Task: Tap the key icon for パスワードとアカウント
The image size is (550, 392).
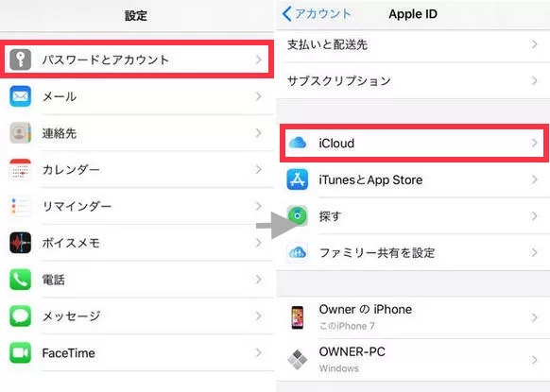Action: point(21,60)
